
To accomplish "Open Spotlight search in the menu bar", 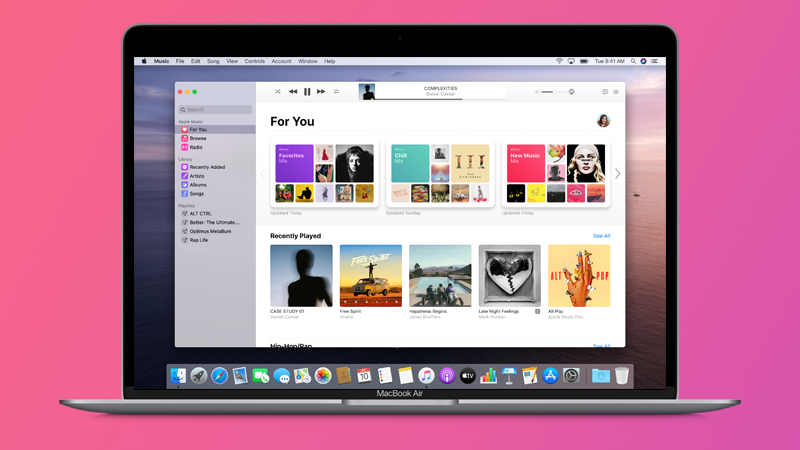I will pos(633,61).
